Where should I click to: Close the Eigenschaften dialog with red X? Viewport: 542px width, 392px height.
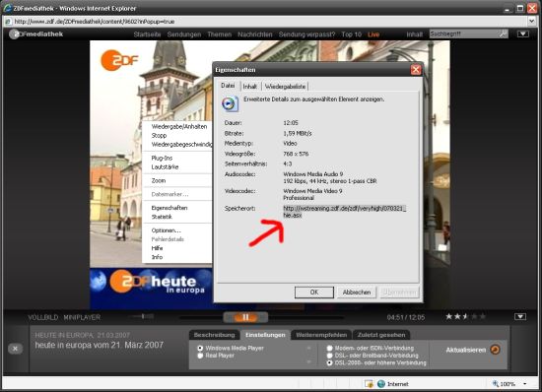point(416,70)
